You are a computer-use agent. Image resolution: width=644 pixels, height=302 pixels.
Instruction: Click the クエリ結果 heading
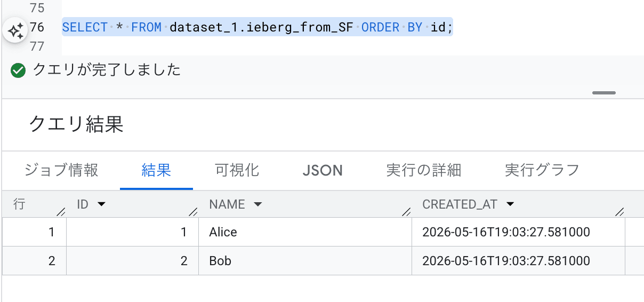76,124
